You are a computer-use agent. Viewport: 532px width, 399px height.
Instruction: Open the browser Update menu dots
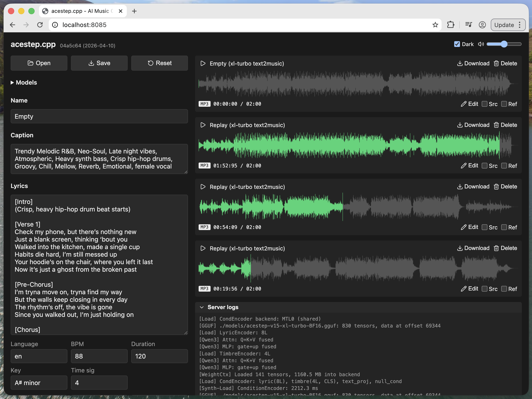(x=520, y=25)
